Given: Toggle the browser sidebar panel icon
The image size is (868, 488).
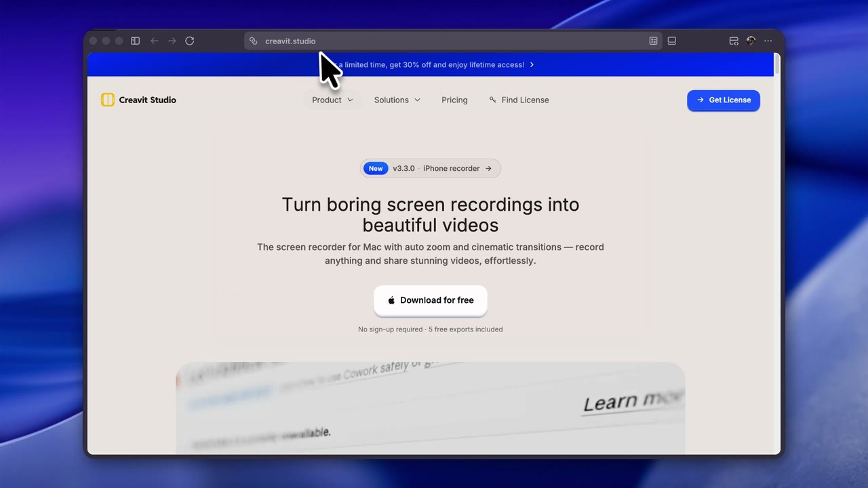Looking at the screenshot, I should 135,41.
